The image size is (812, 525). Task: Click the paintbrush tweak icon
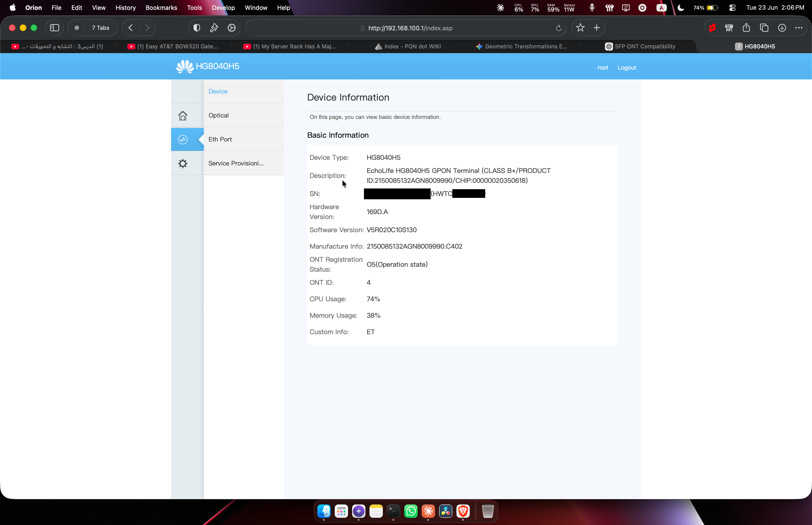tap(214, 28)
